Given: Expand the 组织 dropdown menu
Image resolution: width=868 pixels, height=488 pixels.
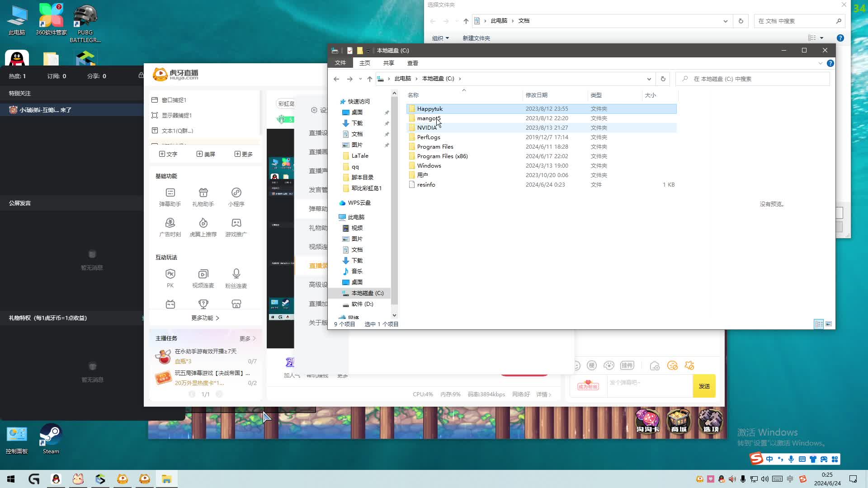Looking at the screenshot, I should pos(440,38).
